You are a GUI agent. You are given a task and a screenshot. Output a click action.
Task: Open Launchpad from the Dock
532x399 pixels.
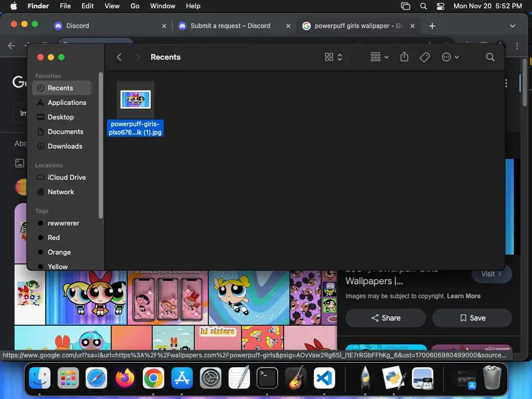pyautogui.click(x=68, y=378)
